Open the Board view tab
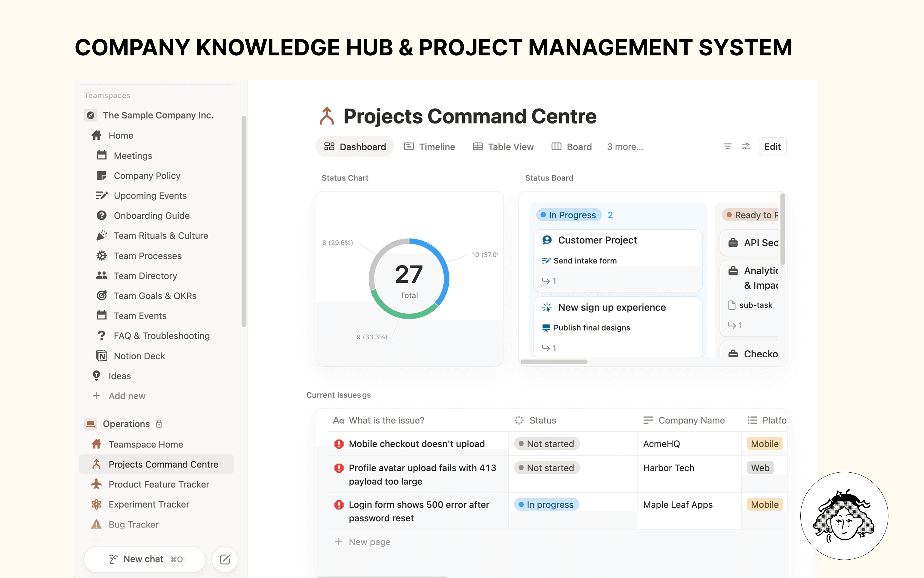924x578 pixels. [x=571, y=146]
